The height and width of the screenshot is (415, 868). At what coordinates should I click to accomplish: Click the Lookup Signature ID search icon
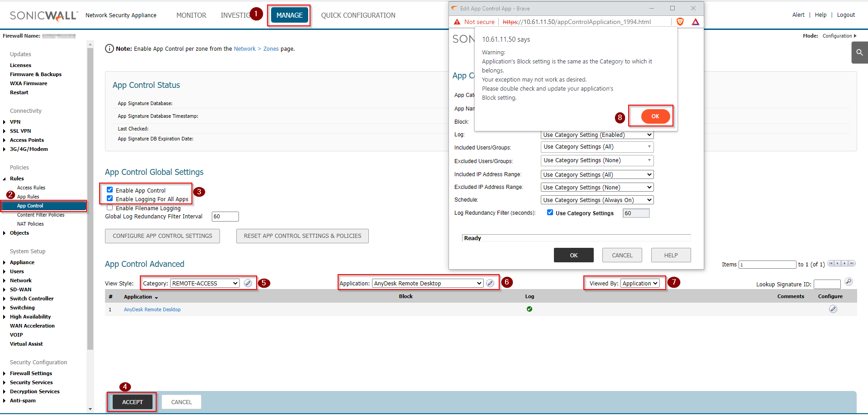click(x=849, y=282)
